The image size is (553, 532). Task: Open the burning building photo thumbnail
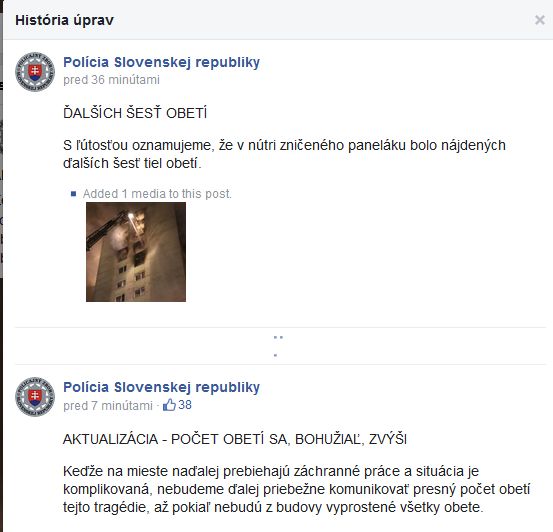[136, 252]
